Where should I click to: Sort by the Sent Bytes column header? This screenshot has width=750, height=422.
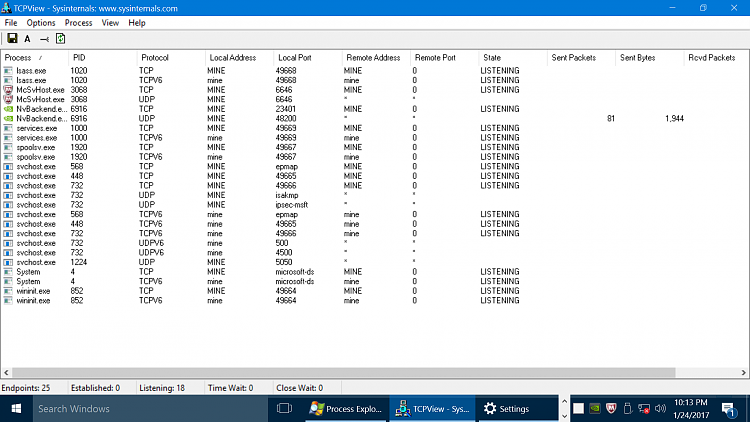click(x=650, y=58)
